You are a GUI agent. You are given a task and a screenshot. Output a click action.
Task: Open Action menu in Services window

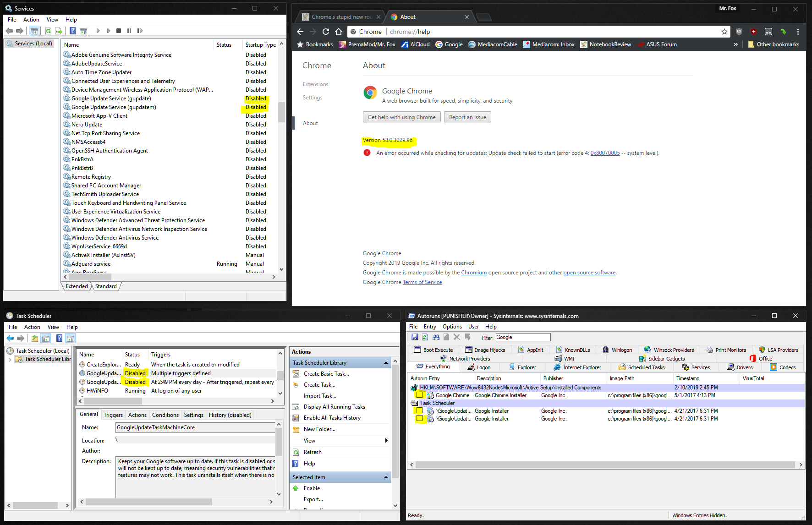pyautogui.click(x=31, y=20)
